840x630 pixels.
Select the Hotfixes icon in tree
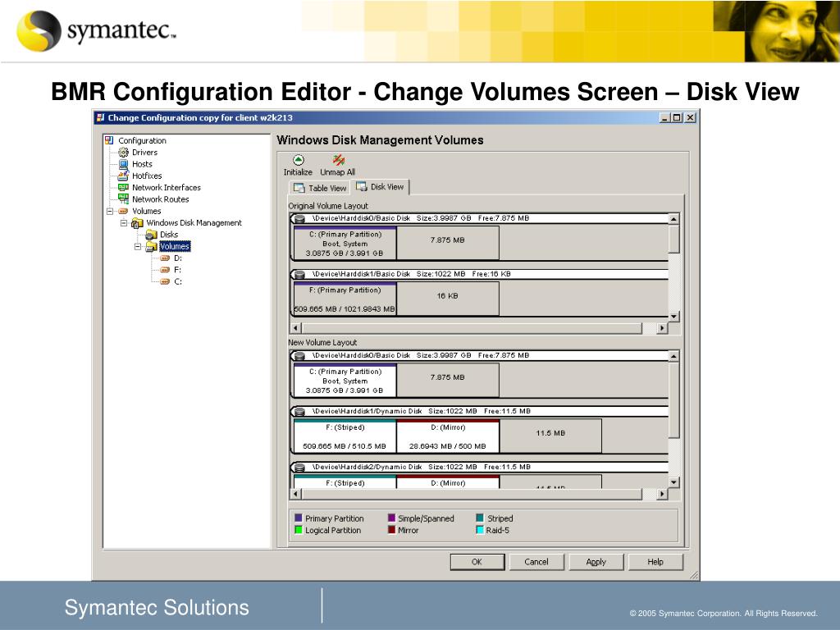(x=123, y=176)
